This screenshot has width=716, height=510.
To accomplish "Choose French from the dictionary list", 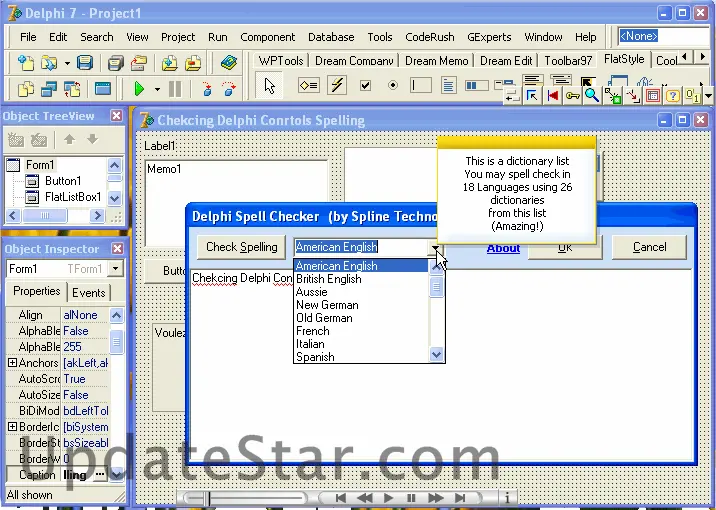I will 361,331.
